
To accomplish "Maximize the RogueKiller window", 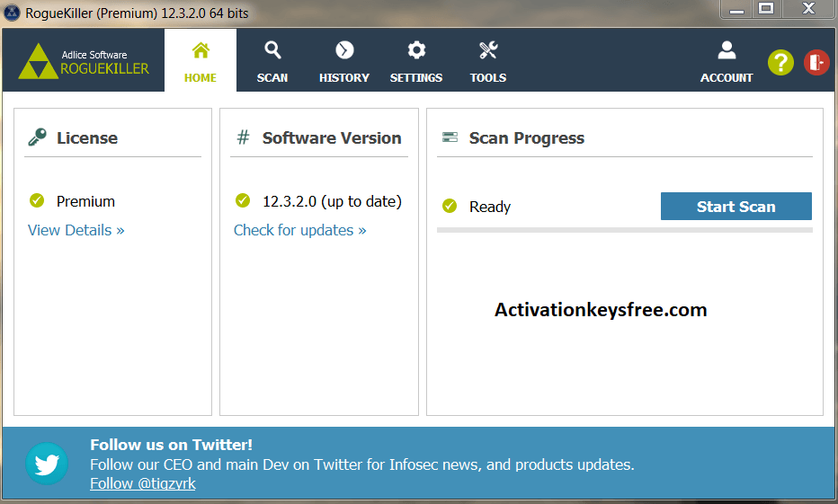I will tap(766, 9).
